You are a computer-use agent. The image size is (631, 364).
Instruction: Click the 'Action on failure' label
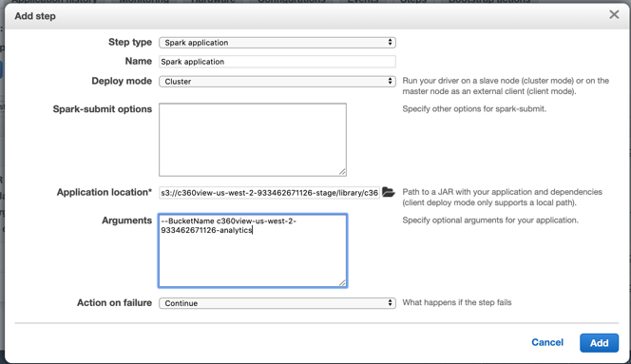[114, 303]
